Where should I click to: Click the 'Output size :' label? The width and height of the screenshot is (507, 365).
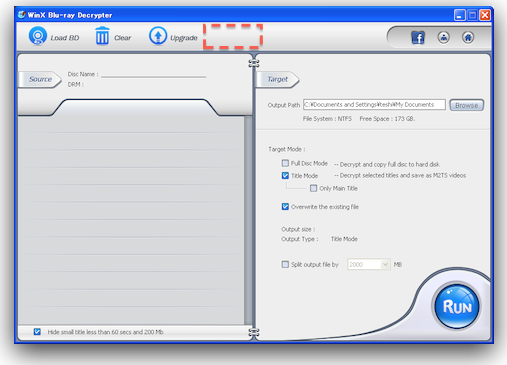[x=298, y=229]
